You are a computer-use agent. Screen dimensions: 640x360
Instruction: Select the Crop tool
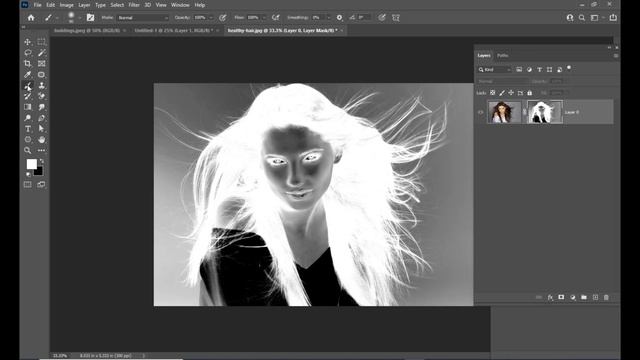pos(28,64)
